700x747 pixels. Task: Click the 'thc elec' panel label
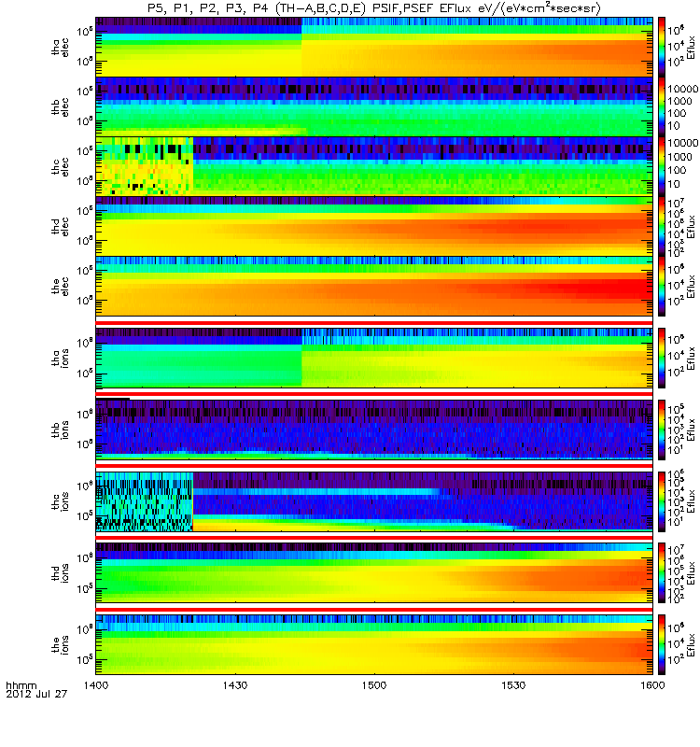(x=61, y=167)
